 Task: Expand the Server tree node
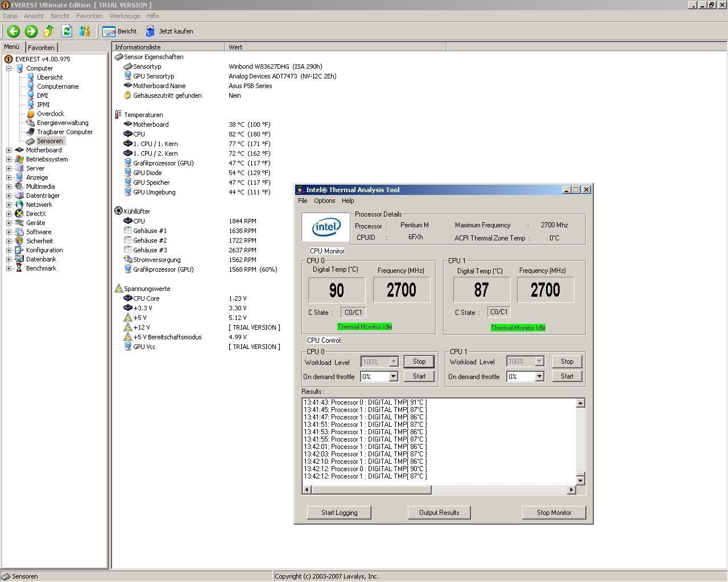[x=9, y=168]
